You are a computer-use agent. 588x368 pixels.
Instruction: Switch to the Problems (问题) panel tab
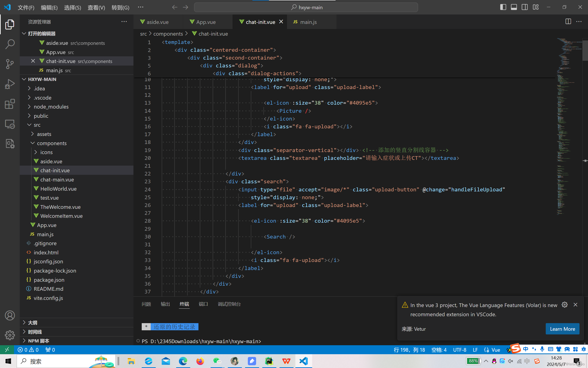146,304
